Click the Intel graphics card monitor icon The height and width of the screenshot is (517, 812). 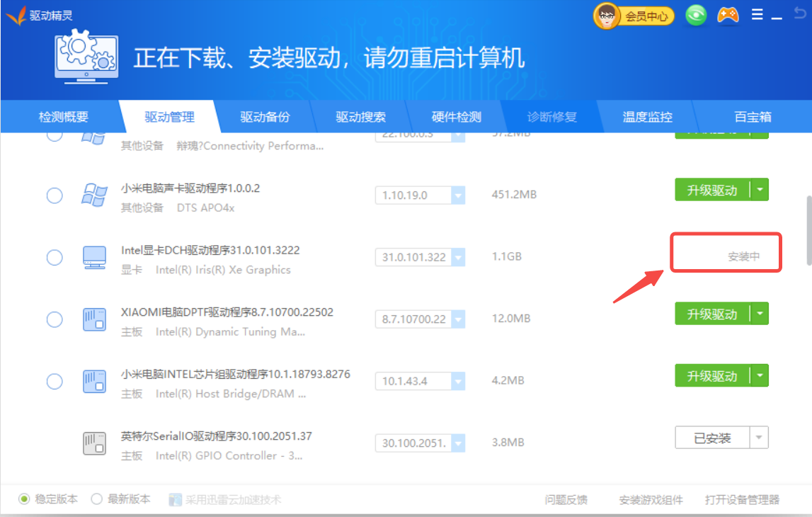pos(93,257)
